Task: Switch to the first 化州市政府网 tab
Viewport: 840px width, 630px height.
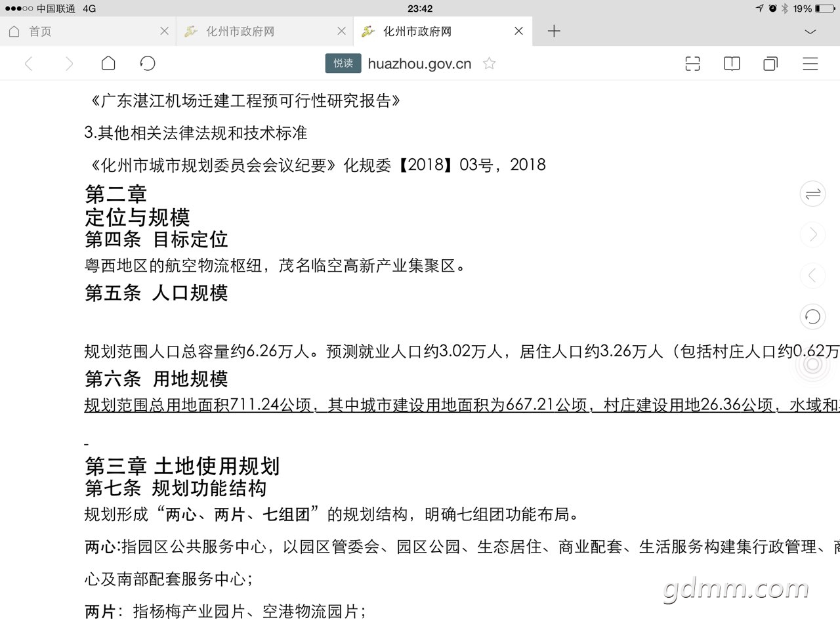Action: coord(264,31)
